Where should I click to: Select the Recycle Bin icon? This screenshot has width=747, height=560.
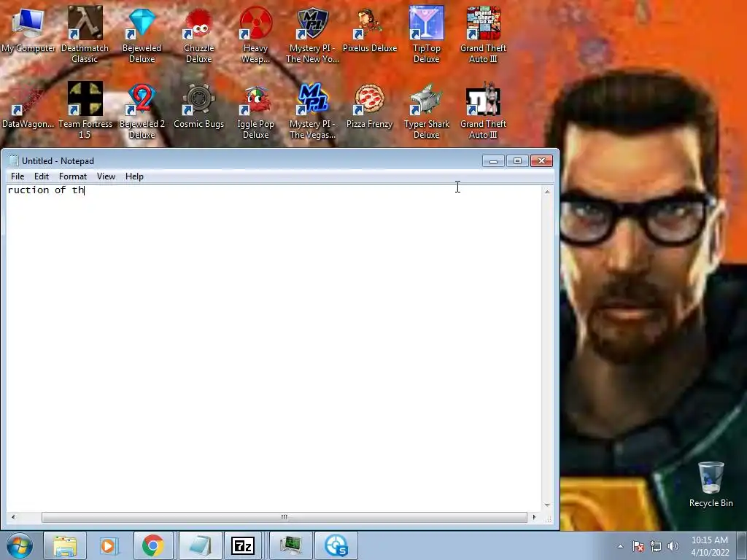(711, 478)
